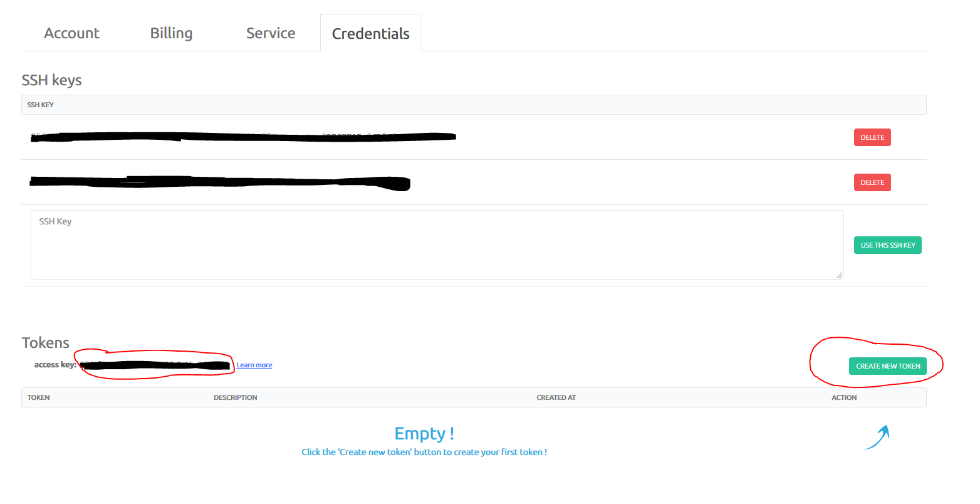
Task: Delete the first SSH key
Action: click(872, 137)
